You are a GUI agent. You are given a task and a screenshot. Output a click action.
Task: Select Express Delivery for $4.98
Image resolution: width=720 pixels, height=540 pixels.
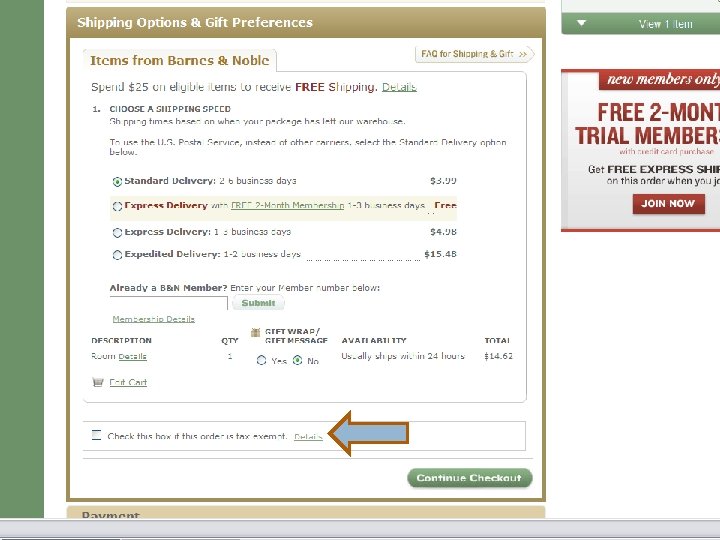[117, 232]
